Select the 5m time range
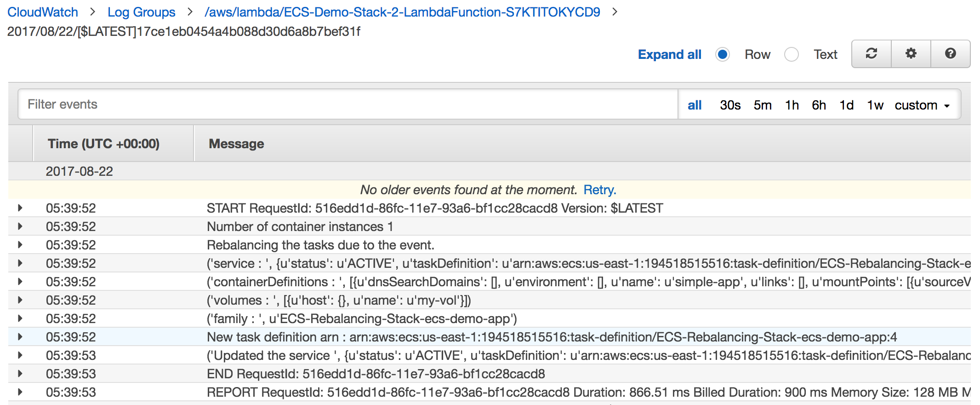980x405 pixels. click(x=763, y=105)
